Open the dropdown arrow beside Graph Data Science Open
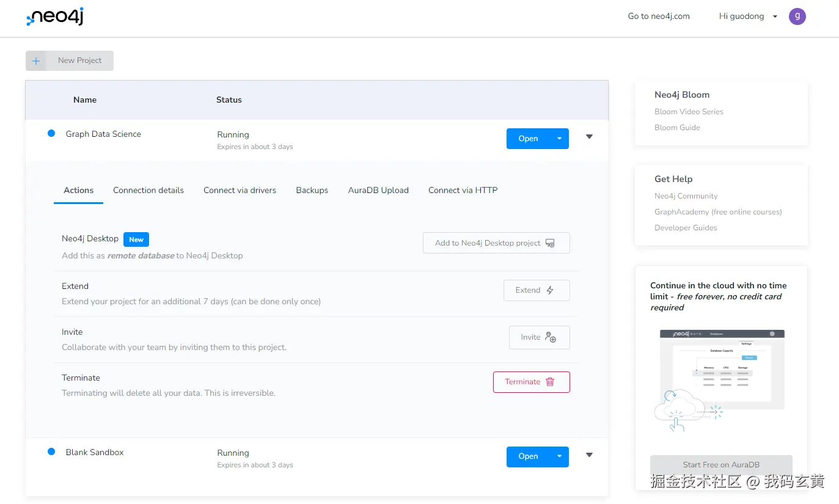The width and height of the screenshot is (839, 504). 559,139
